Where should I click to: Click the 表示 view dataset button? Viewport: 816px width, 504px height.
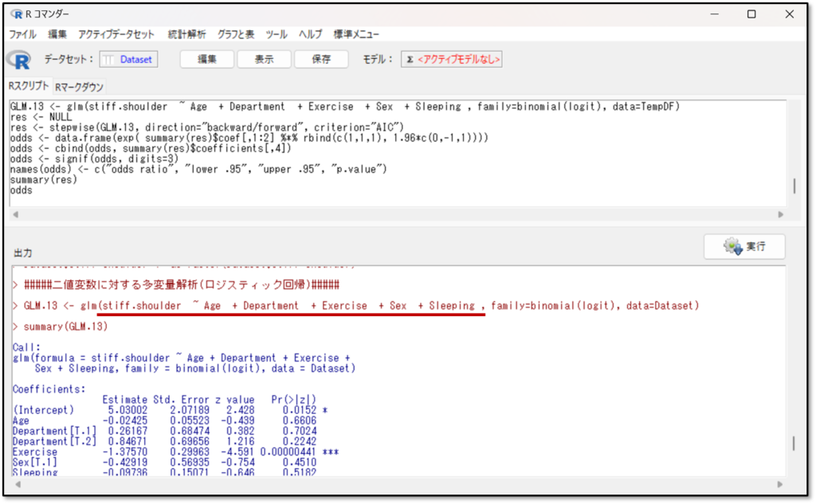click(264, 60)
